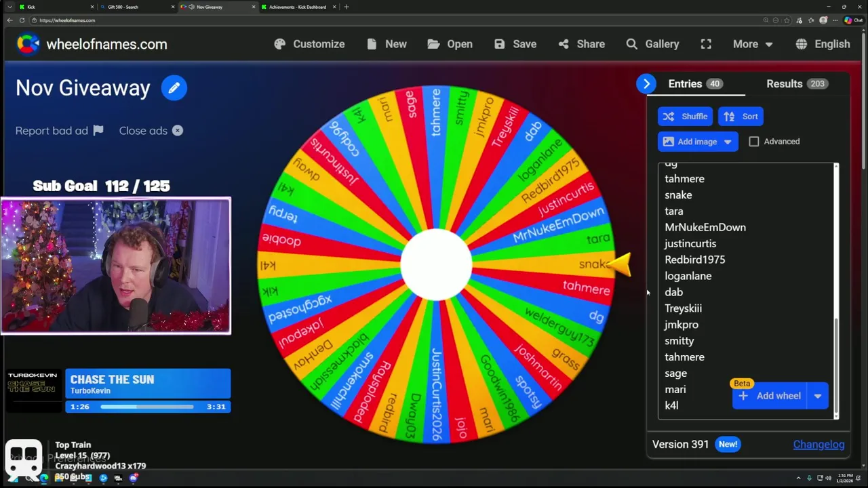Click the page vertical scrollbar
Image resolution: width=868 pixels, height=488 pixels.
pyautogui.click(x=865, y=102)
